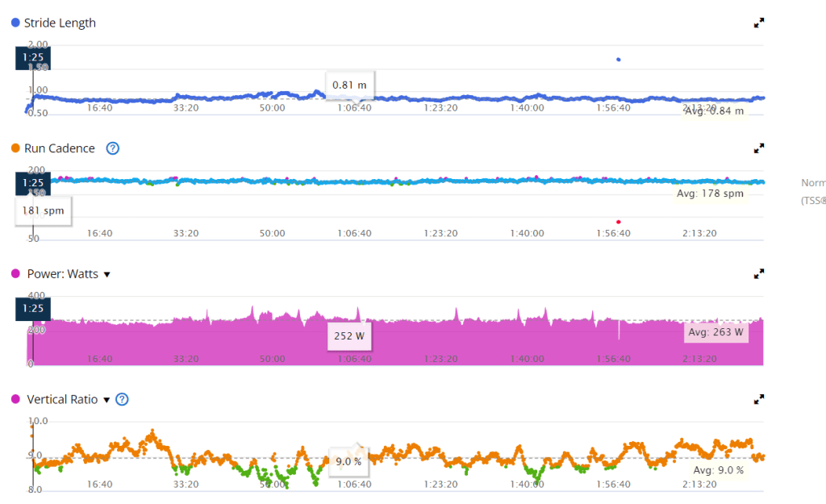Open the Vertical Ratio help icon
The width and height of the screenshot is (826, 504).
[x=122, y=399]
